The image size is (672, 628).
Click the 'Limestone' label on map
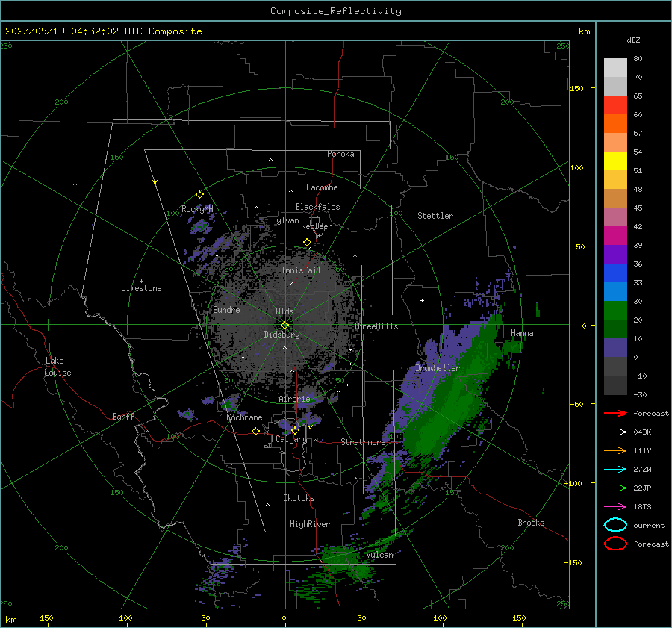[141, 288]
